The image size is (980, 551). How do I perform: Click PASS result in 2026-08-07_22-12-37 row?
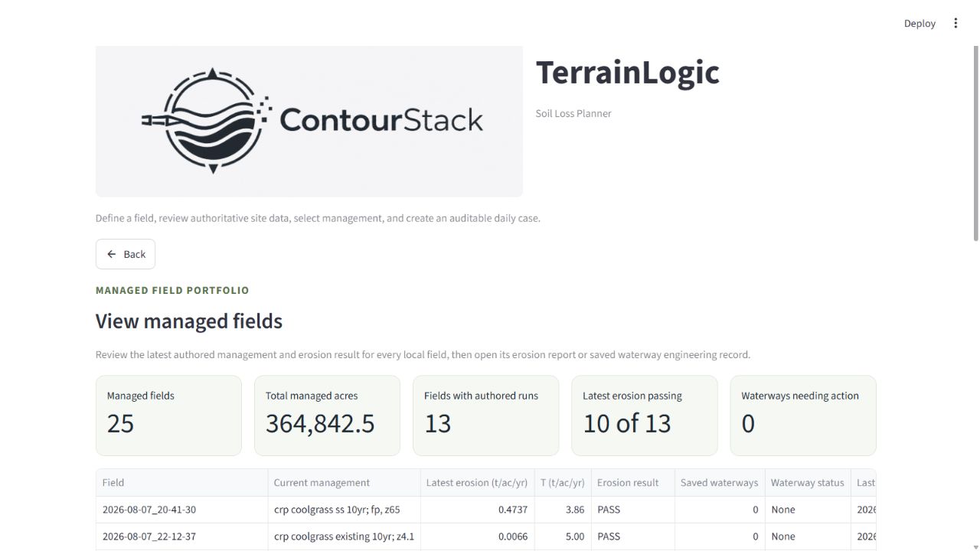632,536
